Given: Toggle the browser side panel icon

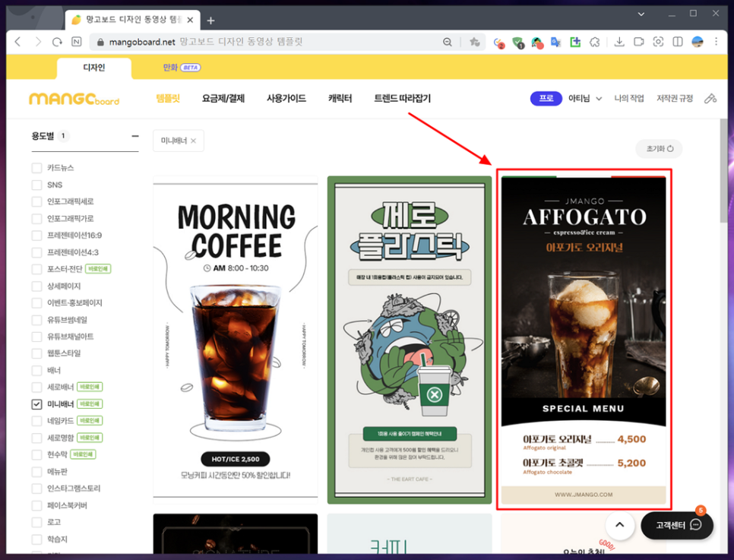Looking at the screenshot, I should [677, 42].
